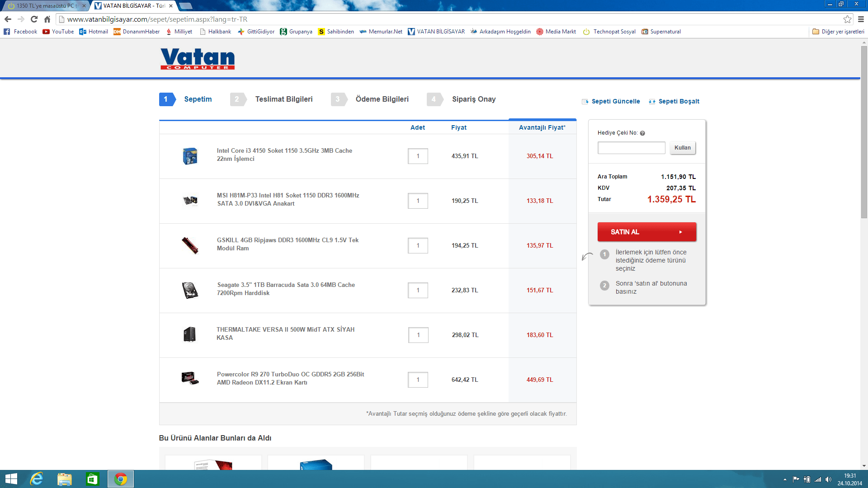The image size is (868, 488).
Task: Reload the page with refresh icon
Action: [x=34, y=19]
